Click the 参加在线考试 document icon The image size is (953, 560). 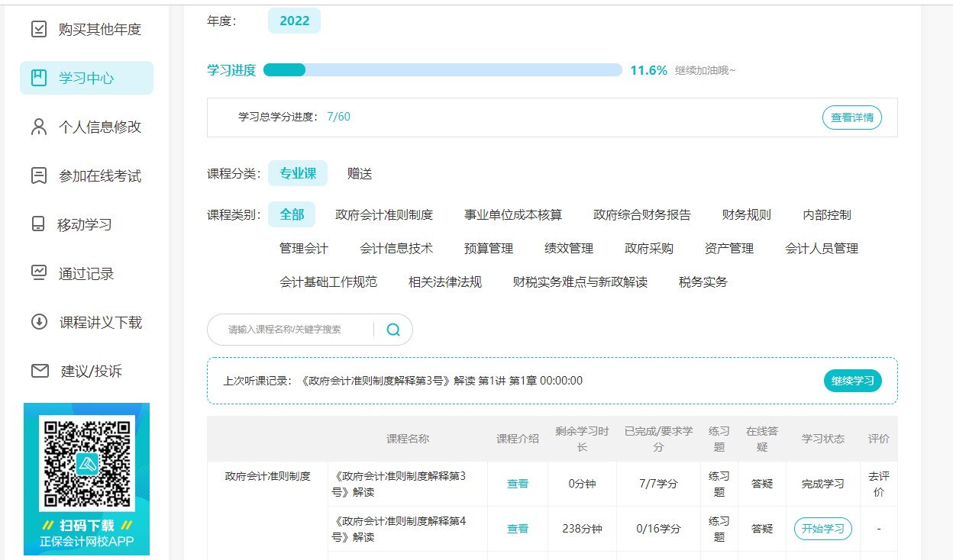[40, 175]
